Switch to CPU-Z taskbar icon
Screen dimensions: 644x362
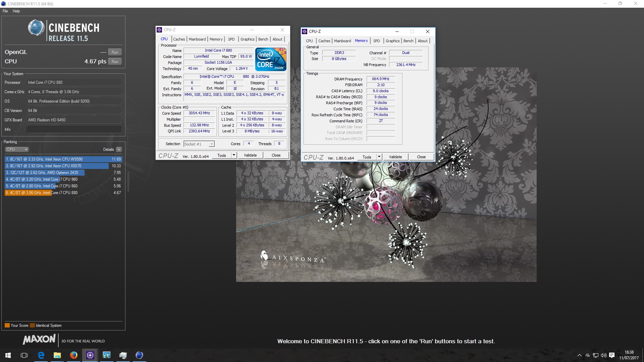(x=90, y=355)
